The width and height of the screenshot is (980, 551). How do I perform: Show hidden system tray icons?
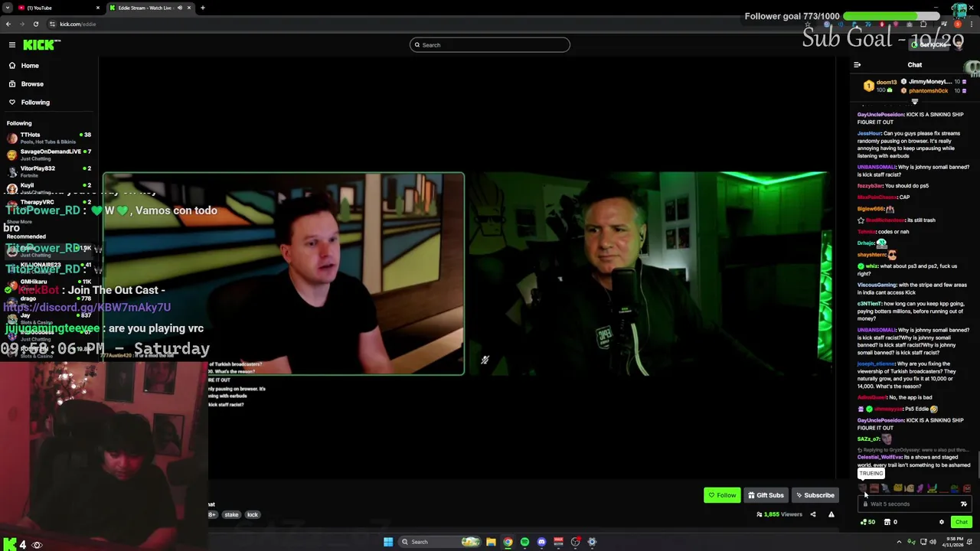(899, 542)
